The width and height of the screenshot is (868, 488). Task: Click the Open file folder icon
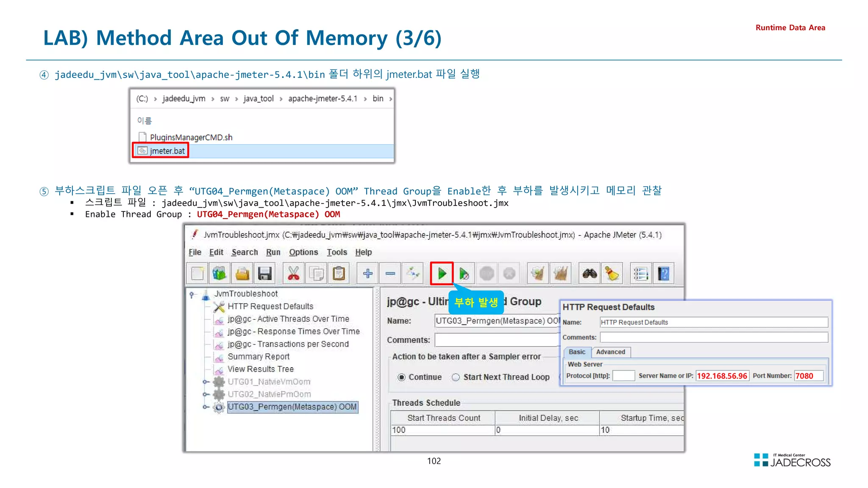click(x=242, y=274)
